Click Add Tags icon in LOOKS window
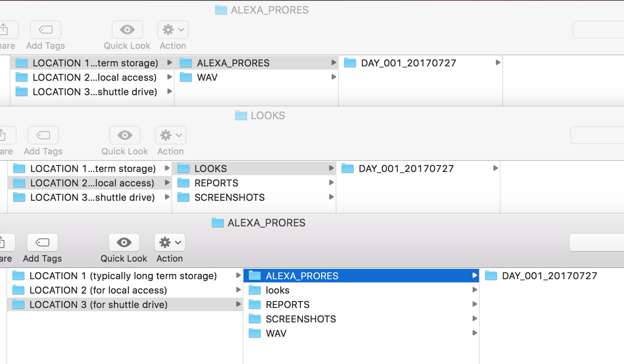Image resolution: width=624 pixels, height=364 pixels. 43,136
